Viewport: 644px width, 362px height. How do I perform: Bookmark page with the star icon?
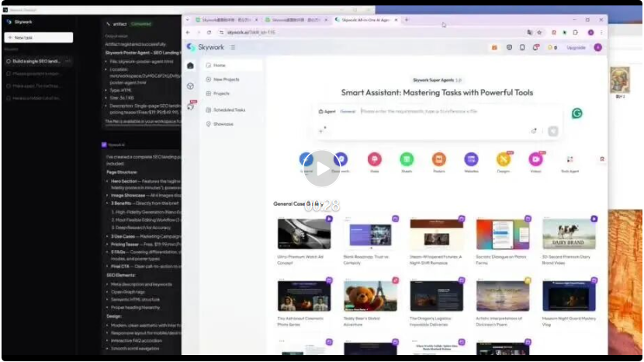point(539,33)
